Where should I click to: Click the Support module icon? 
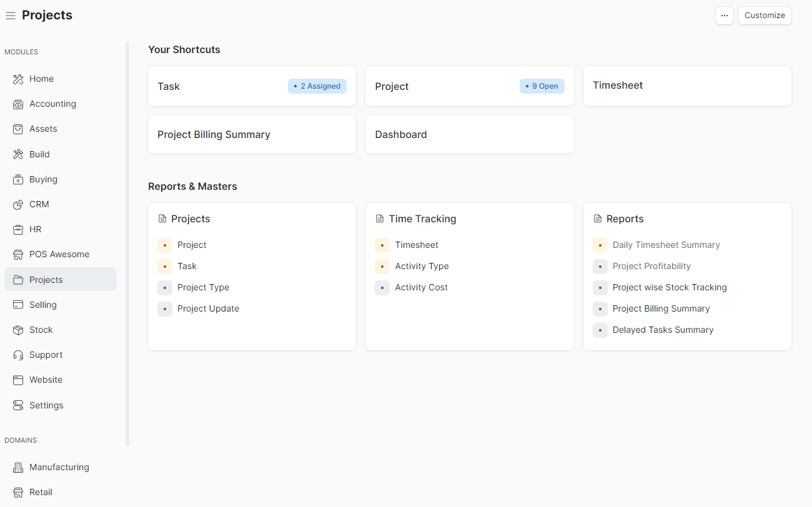17,355
